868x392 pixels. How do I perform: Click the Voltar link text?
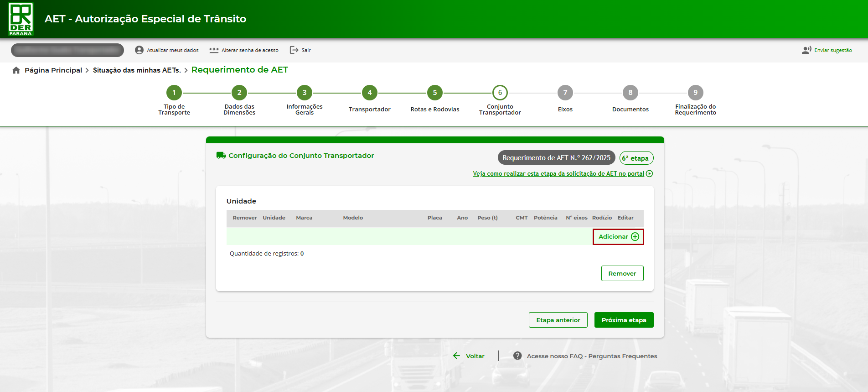[475, 356]
